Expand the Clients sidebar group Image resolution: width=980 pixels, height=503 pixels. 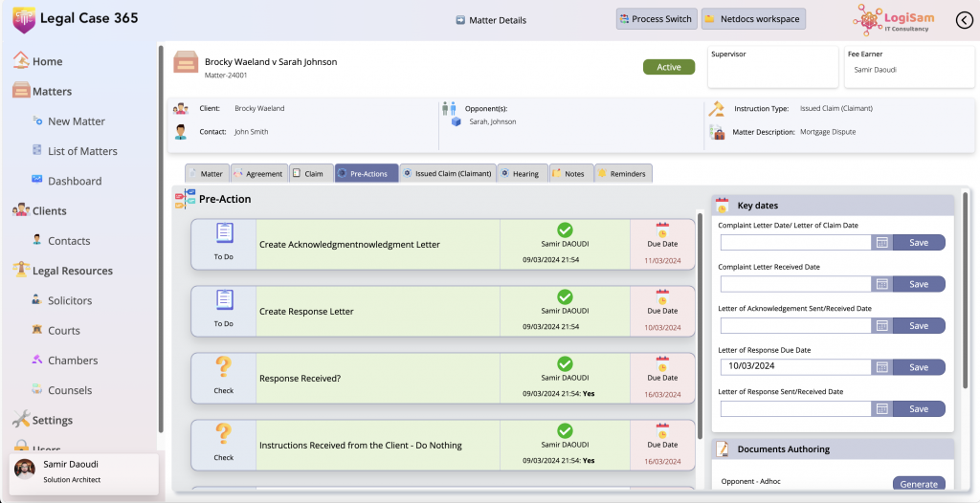click(49, 211)
